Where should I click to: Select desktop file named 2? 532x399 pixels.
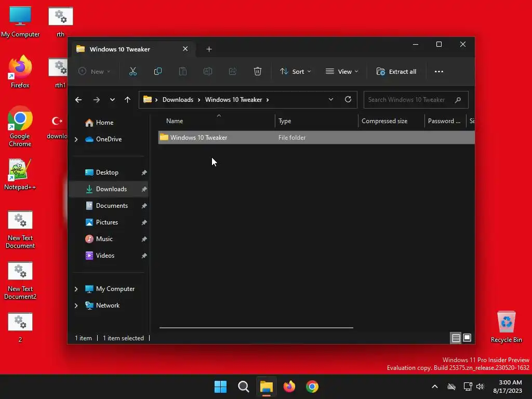click(20, 328)
